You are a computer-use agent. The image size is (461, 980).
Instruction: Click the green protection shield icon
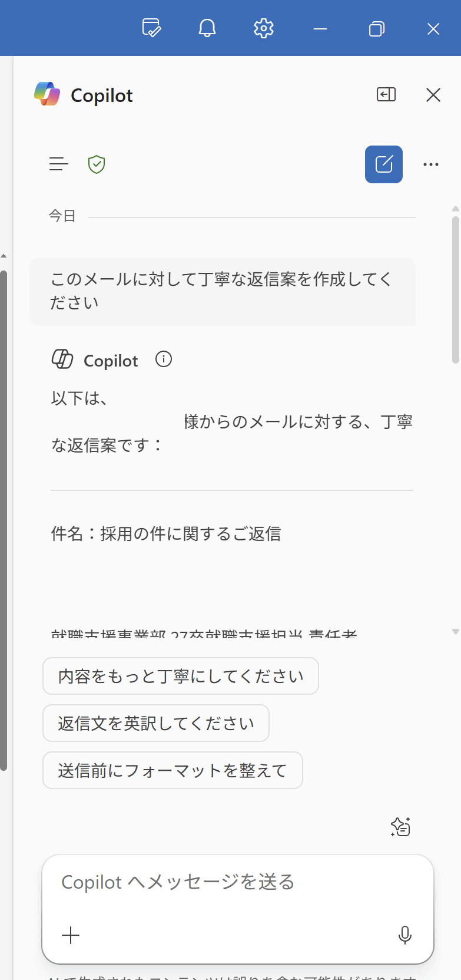tap(97, 164)
